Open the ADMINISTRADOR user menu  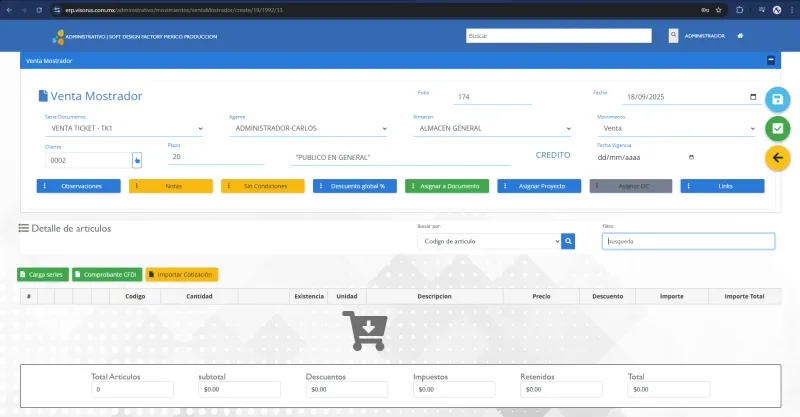[705, 36]
